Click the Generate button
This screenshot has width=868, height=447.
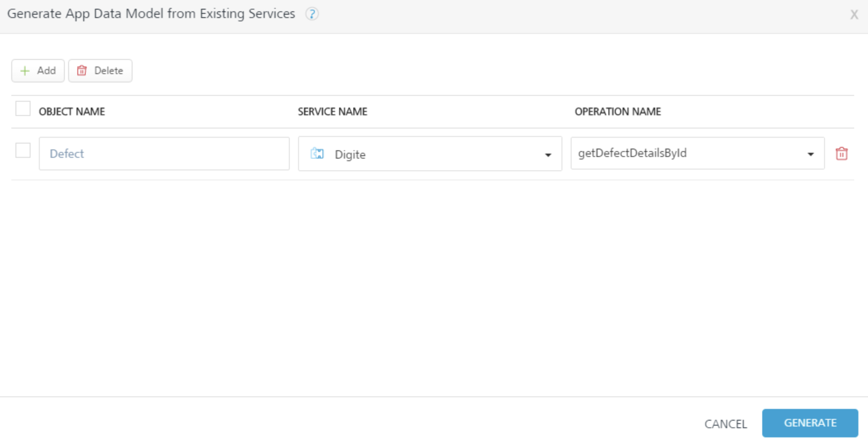(x=810, y=423)
